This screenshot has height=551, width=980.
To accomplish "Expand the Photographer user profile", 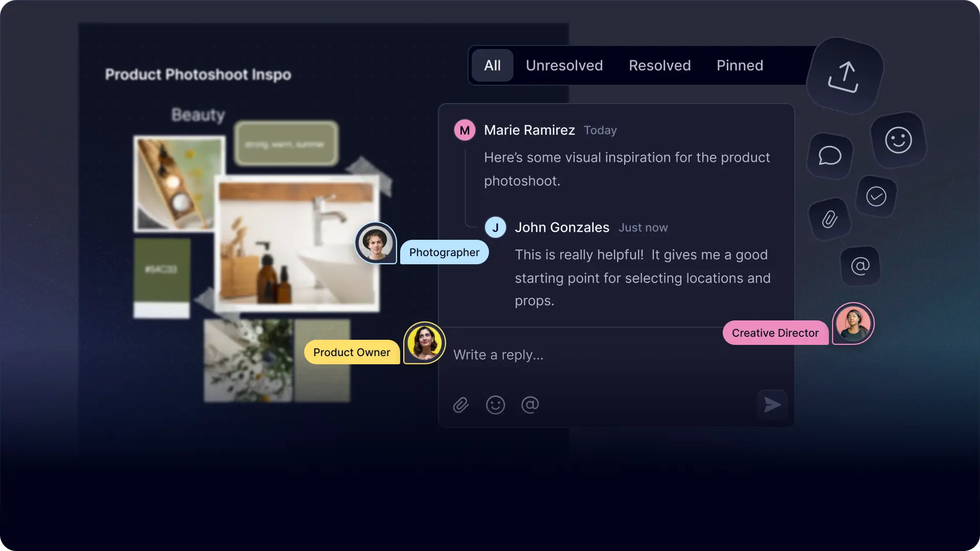I will click(x=376, y=243).
